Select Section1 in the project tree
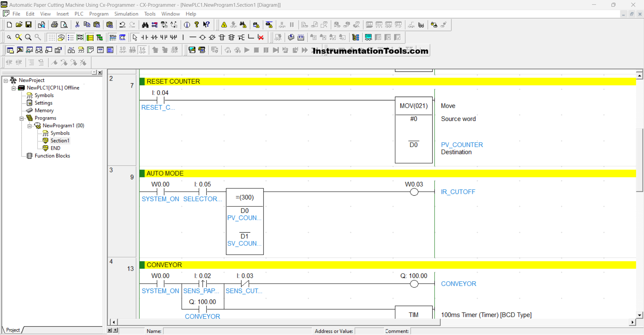644x335 pixels. click(x=60, y=141)
